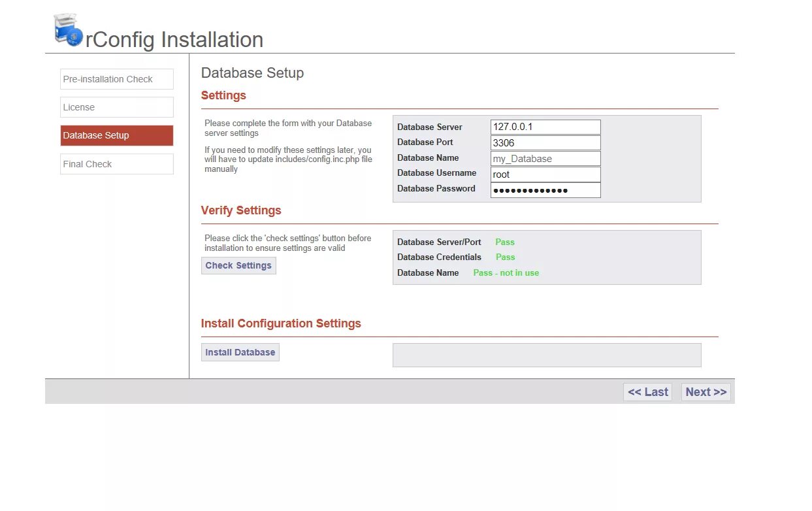Proceed with the Next >> button

pyautogui.click(x=706, y=392)
